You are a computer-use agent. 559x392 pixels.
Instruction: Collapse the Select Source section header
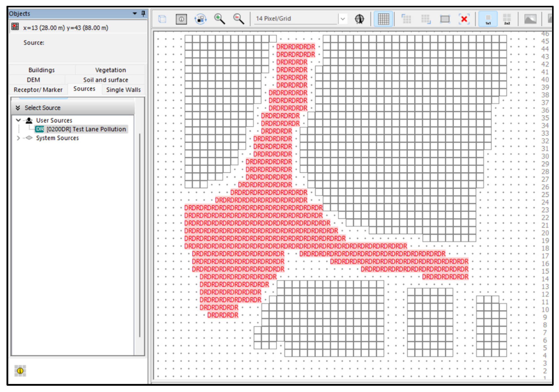[x=18, y=108]
